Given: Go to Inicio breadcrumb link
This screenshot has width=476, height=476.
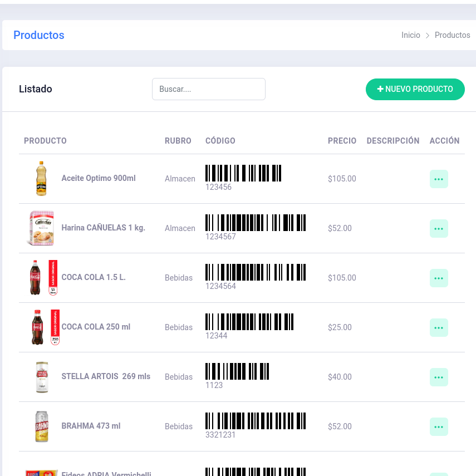Looking at the screenshot, I should click(x=410, y=35).
